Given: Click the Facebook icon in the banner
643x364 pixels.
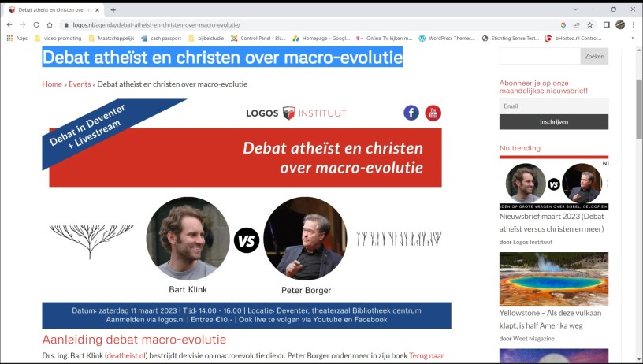Looking at the screenshot, I should point(411,113).
